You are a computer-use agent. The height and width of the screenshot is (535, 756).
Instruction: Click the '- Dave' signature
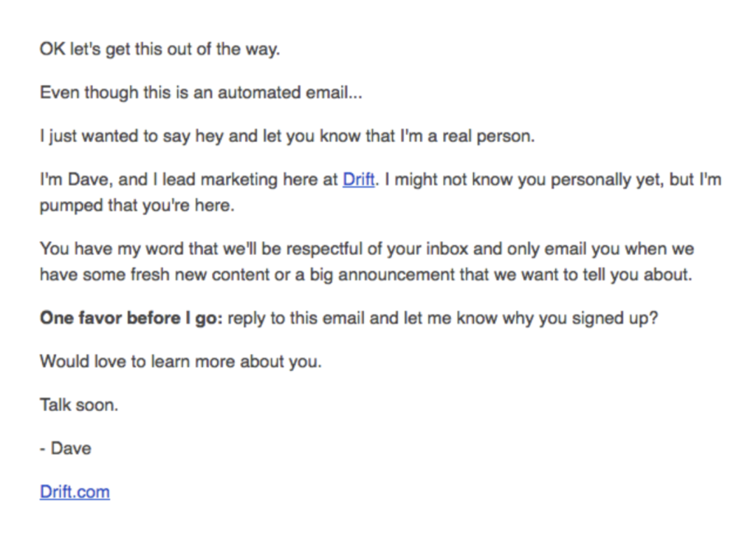(65, 448)
